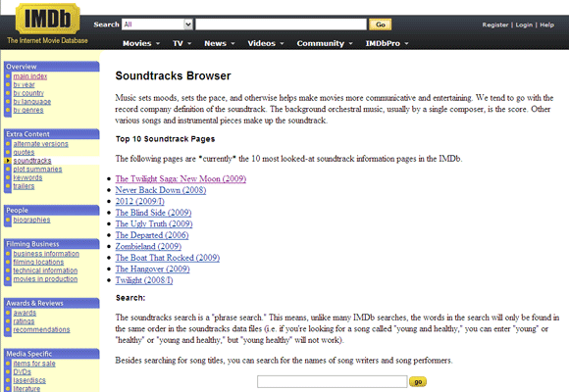Open alternate versions link
The width and height of the screenshot is (569, 392).
tap(40, 144)
